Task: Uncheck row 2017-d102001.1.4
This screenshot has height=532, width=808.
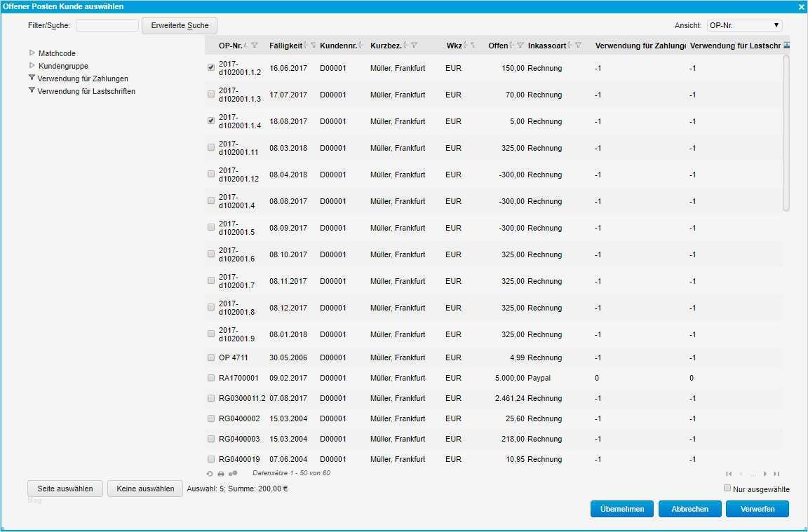Action: [210, 121]
